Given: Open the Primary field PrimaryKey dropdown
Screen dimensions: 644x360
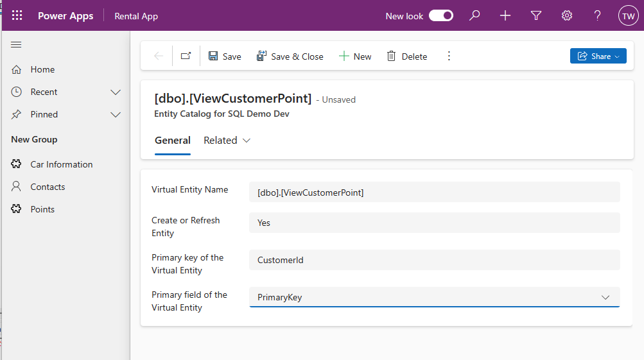Looking at the screenshot, I should 435,297.
